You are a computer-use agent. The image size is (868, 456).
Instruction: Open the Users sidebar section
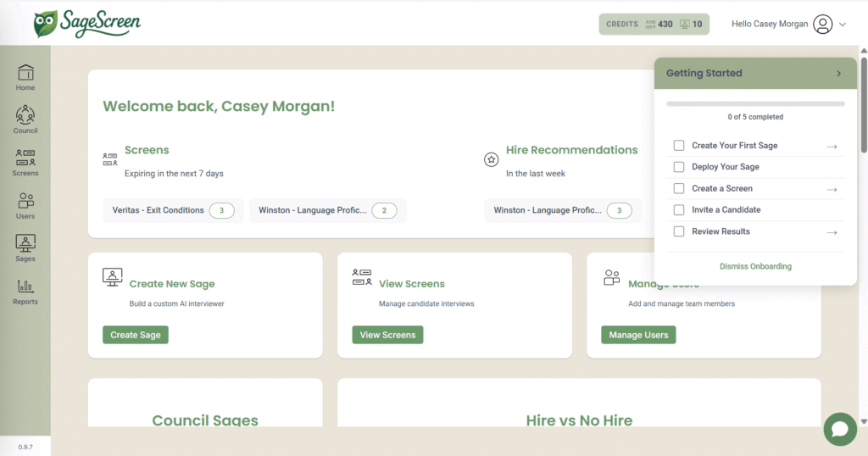(x=25, y=206)
